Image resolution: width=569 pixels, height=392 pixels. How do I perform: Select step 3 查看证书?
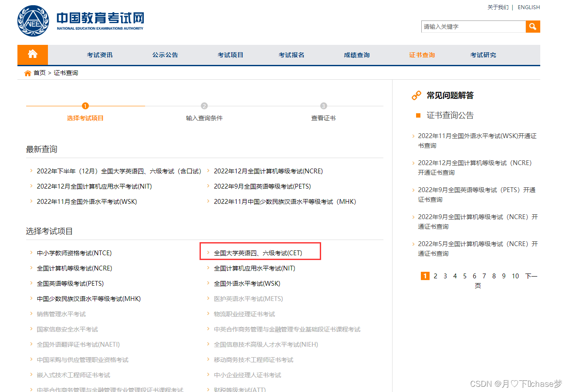[323, 118]
